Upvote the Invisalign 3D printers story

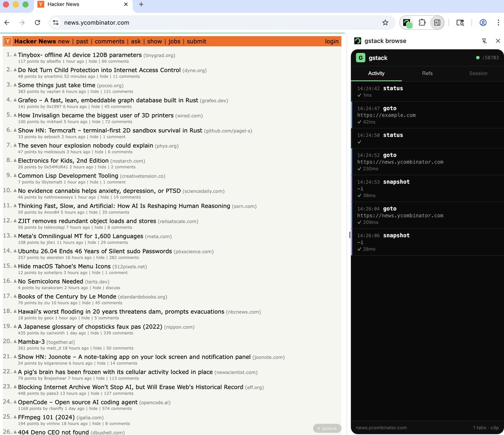coord(15,115)
